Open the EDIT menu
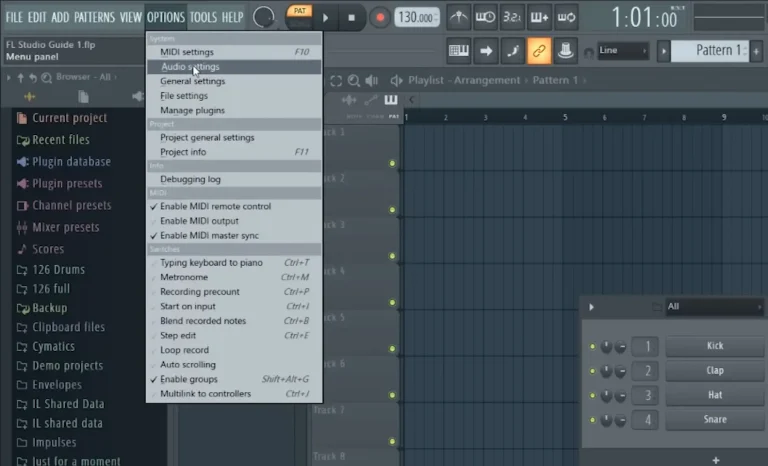 37,17
